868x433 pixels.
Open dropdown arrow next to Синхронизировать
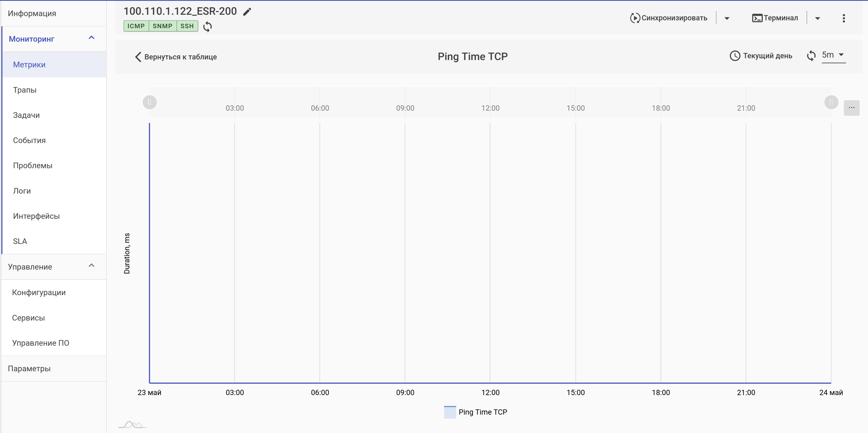coord(726,19)
